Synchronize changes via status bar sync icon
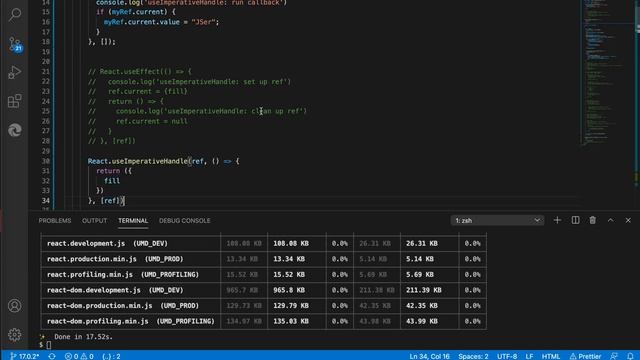Image resolution: width=640 pixels, height=360 pixels. pyautogui.click(x=52, y=356)
